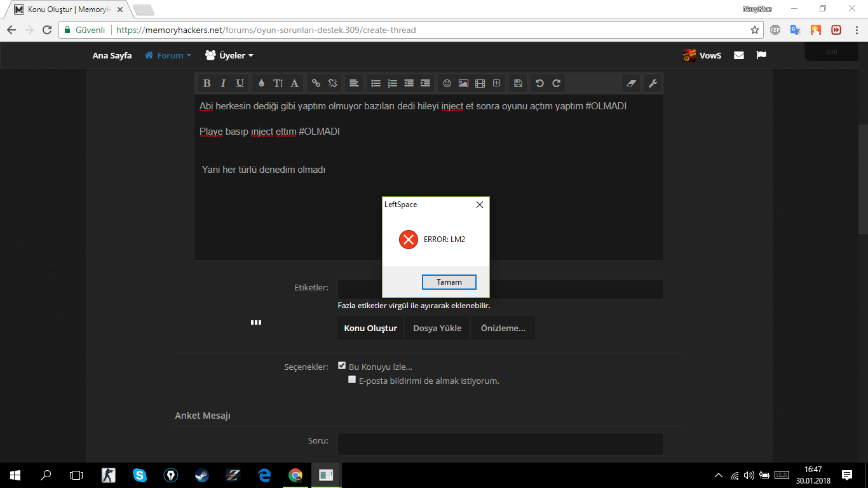Open the text alignment options
Screen dimensions: 868x488
tap(354, 83)
